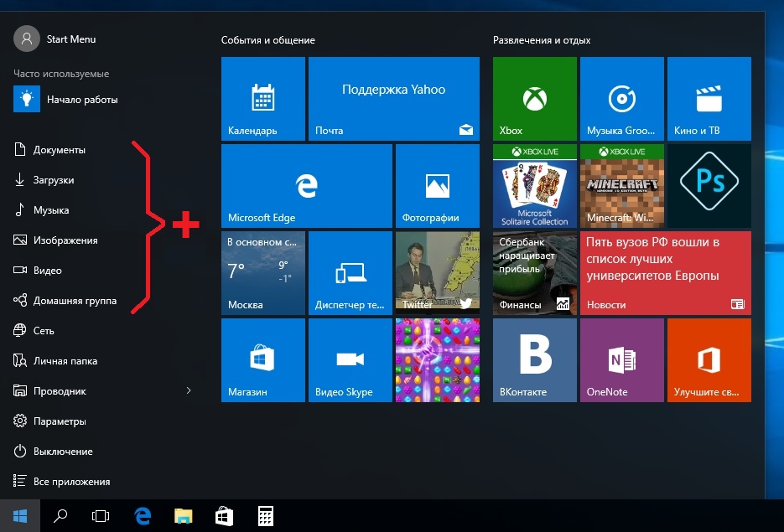This screenshot has width=784, height=532.
Task: Open the Twitter tile
Action: pyautogui.click(x=438, y=273)
